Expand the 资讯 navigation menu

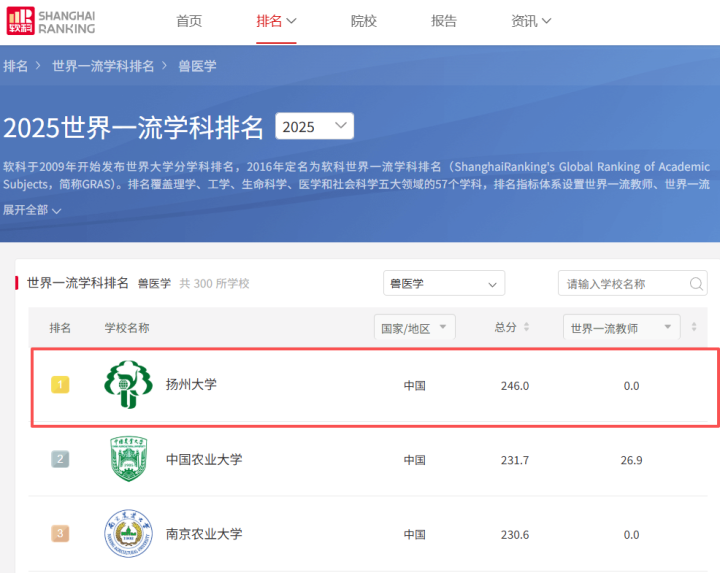tap(531, 21)
